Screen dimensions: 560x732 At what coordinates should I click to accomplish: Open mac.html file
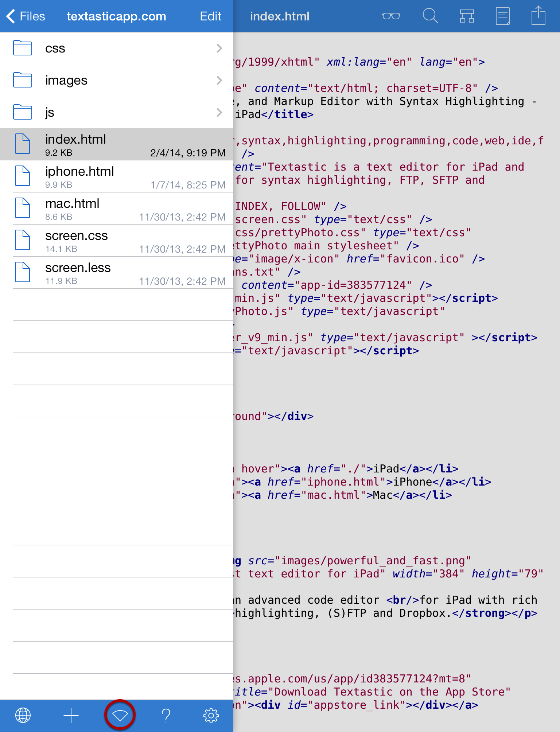point(117,209)
